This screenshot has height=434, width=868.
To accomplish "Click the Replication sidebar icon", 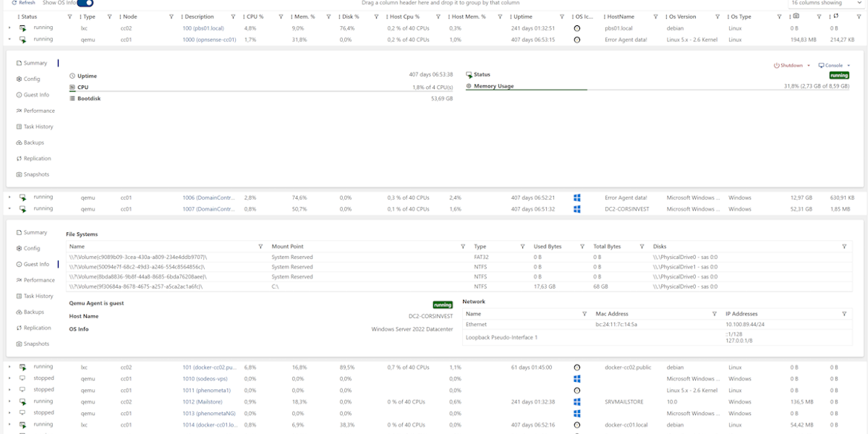I will point(17,158).
